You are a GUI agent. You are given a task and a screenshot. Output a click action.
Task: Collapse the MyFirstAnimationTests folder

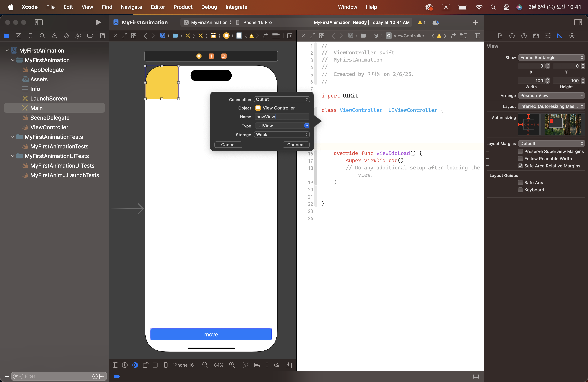13,137
